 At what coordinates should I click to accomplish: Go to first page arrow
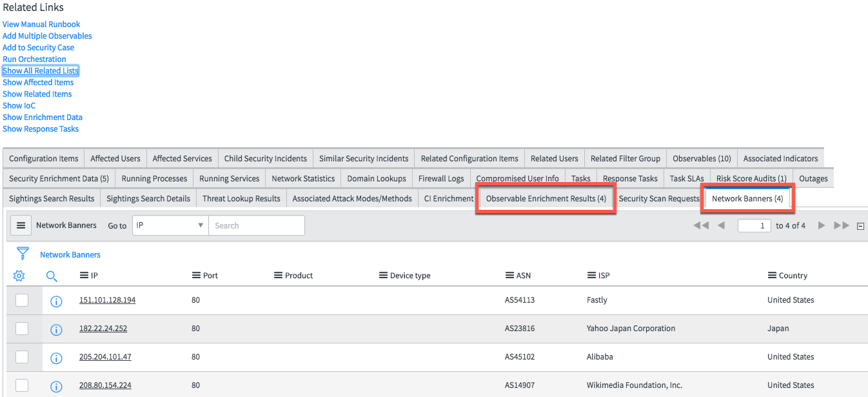(x=701, y=225)
